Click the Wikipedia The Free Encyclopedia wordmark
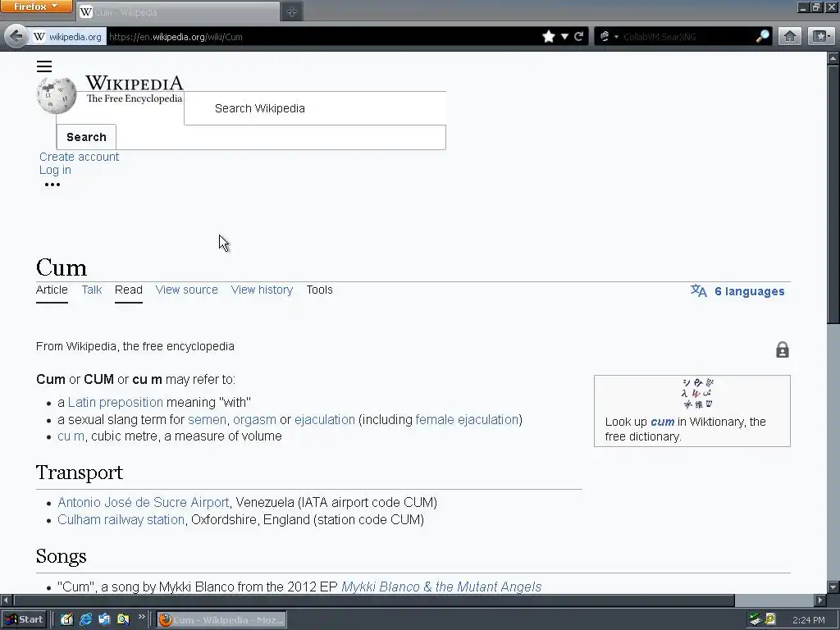Image resolution: width=840 pixels, height=630 pixels. [x=134, y=89]
